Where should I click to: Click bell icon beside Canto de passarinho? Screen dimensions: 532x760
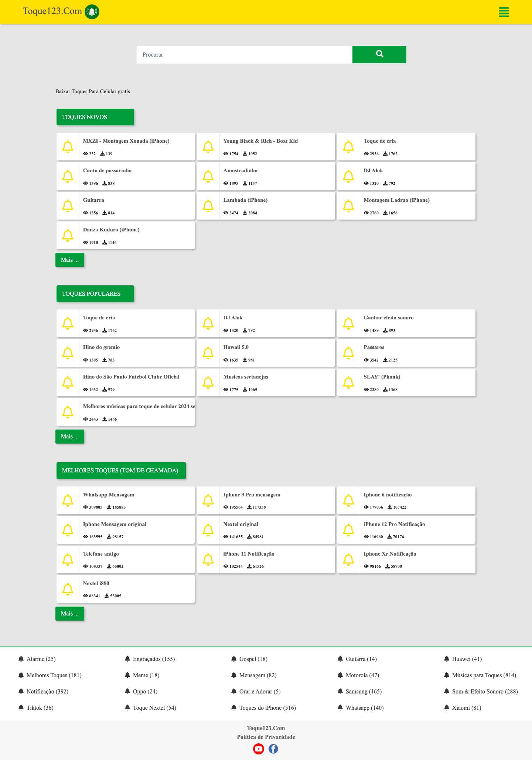(68, 176)
